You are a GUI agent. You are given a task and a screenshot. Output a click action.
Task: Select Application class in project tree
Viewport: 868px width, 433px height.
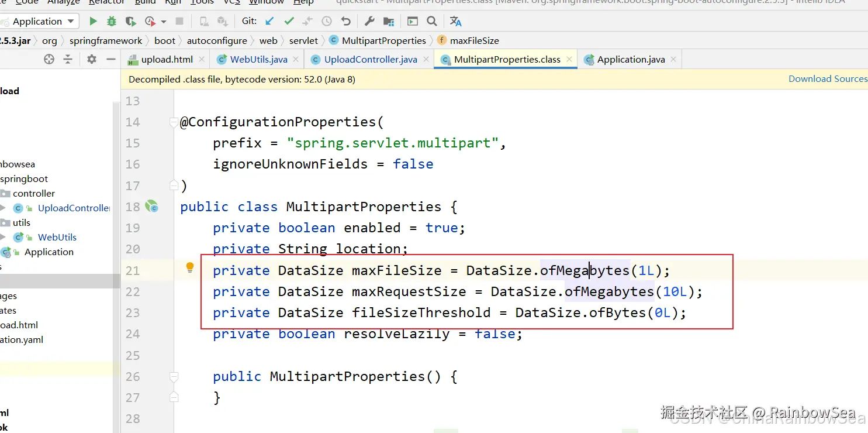49,252
